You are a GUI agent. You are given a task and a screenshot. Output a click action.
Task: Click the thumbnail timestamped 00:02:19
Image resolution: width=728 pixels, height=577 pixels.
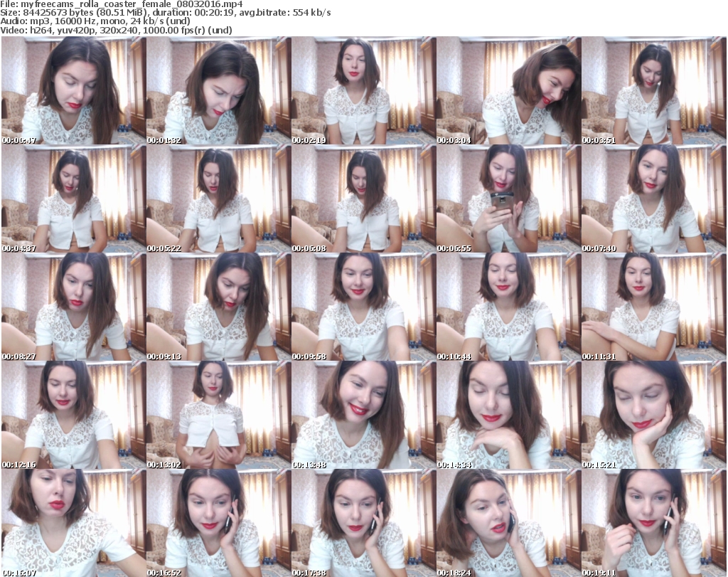point(363,90)
